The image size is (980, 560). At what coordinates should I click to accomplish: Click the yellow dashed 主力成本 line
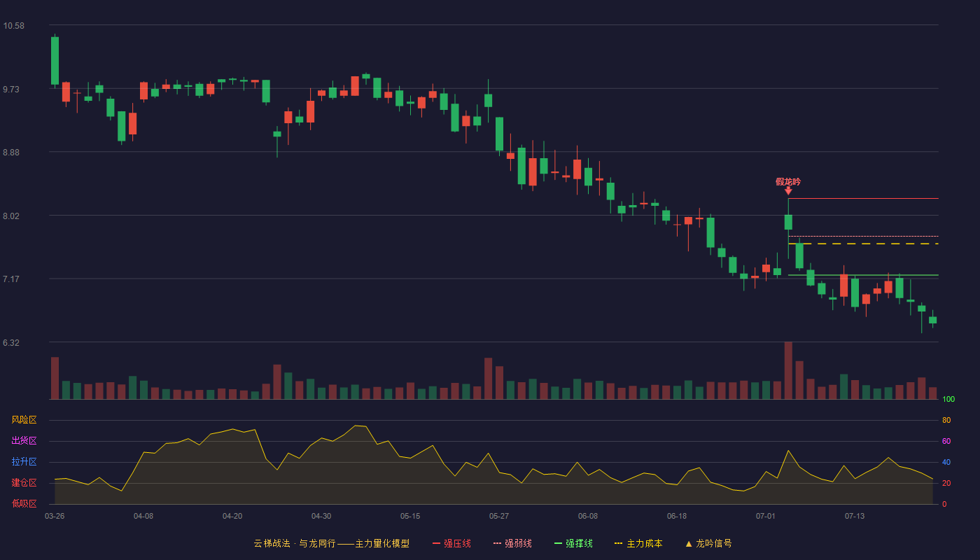click(863, 244)
